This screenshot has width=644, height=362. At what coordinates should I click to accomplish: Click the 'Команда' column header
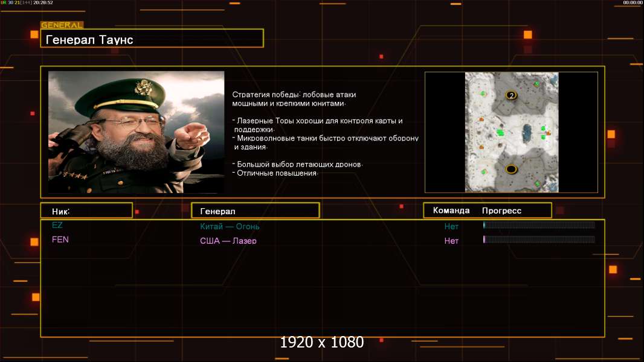[451, 211]
